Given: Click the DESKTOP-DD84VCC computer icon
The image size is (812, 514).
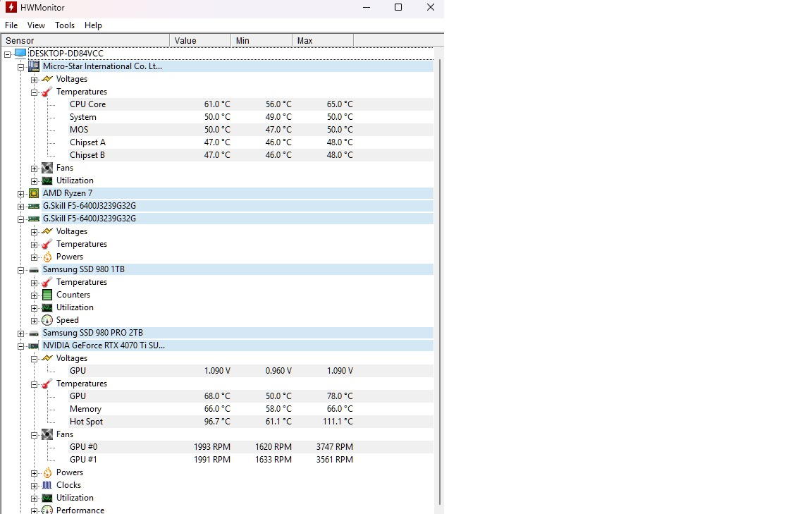Looking at the screenshot, I should click(x=20, y=54).
